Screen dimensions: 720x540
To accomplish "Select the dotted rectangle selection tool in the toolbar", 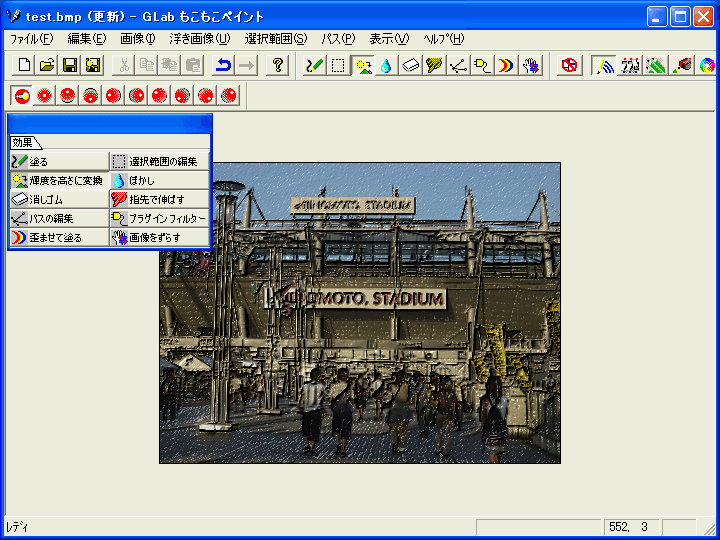I will click(x=338, y=66).
